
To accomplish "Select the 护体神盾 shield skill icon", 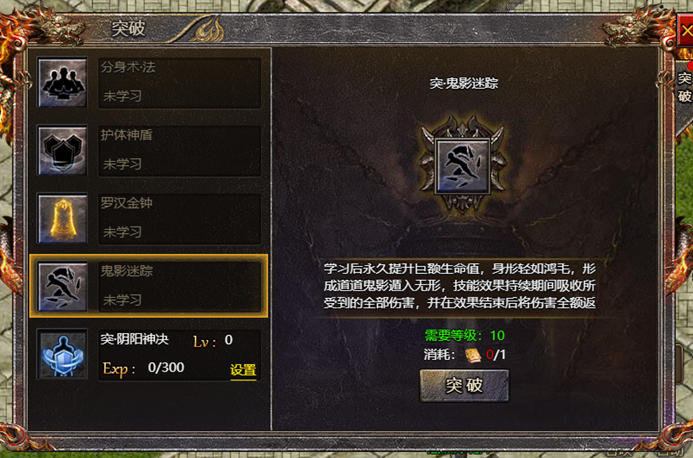I will coord(62,150).
